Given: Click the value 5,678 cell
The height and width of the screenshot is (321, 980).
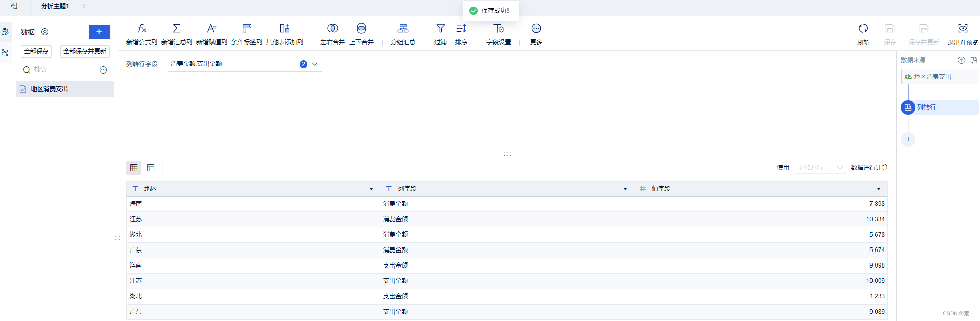Looking at the screenshot, I should tap(761, 235).
